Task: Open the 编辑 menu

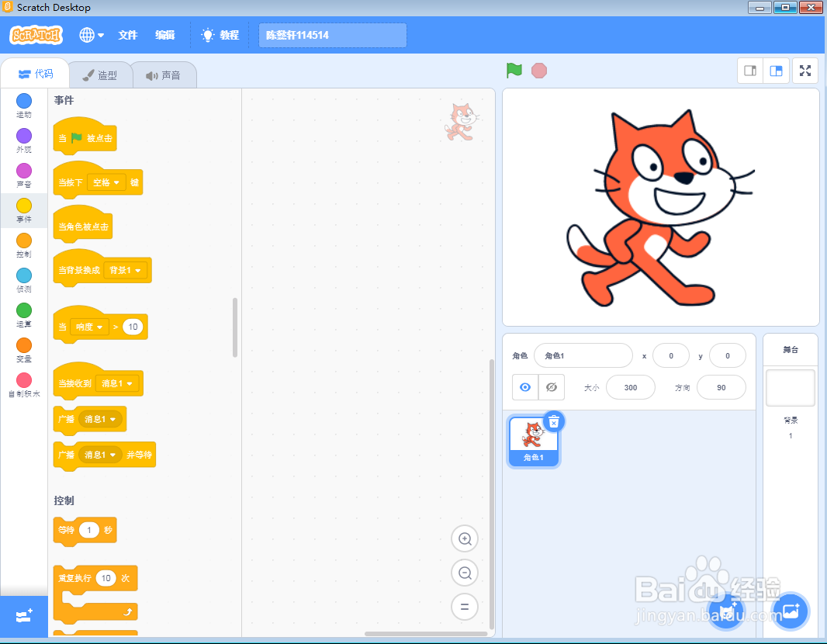Action: pyautogui.click(x=165, y=35)
